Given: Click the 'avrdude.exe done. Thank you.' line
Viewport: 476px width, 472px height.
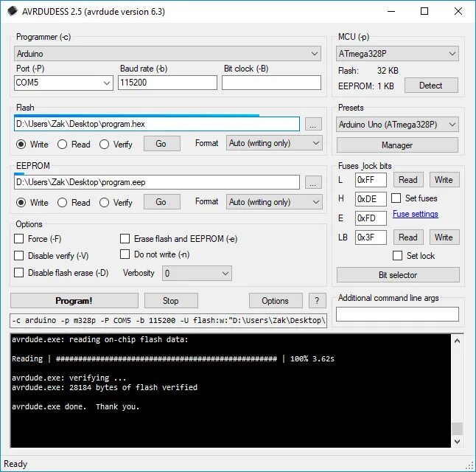Looking at the screenshot, I should coord(76,406).
